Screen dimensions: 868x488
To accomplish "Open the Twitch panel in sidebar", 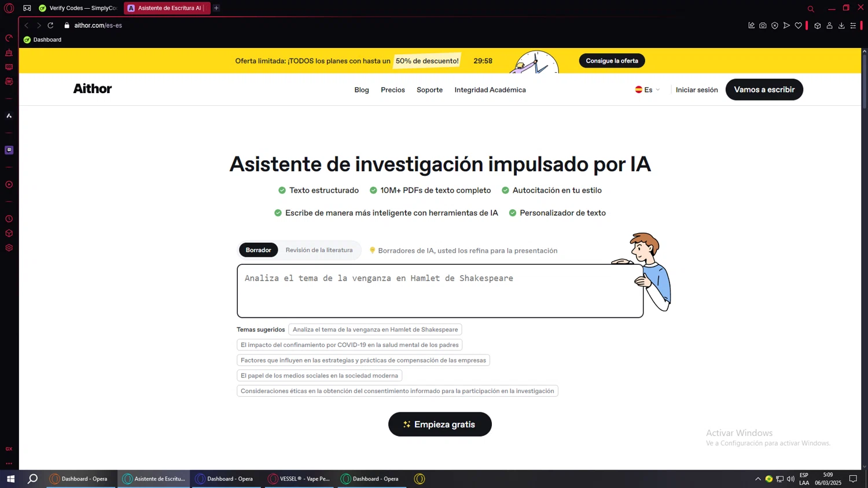I will tap(9, 150).
